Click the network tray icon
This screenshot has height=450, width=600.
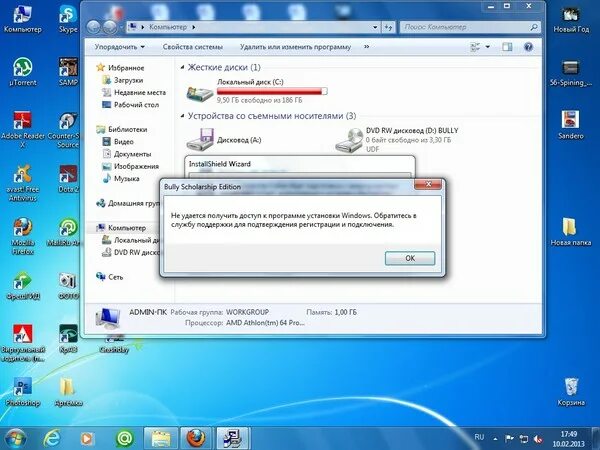(523, 439)
